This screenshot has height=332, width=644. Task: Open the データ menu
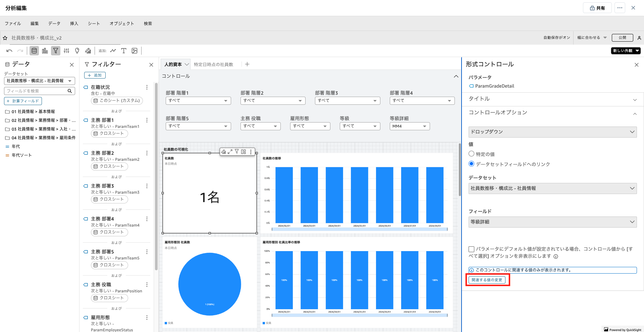coord(54,23)
